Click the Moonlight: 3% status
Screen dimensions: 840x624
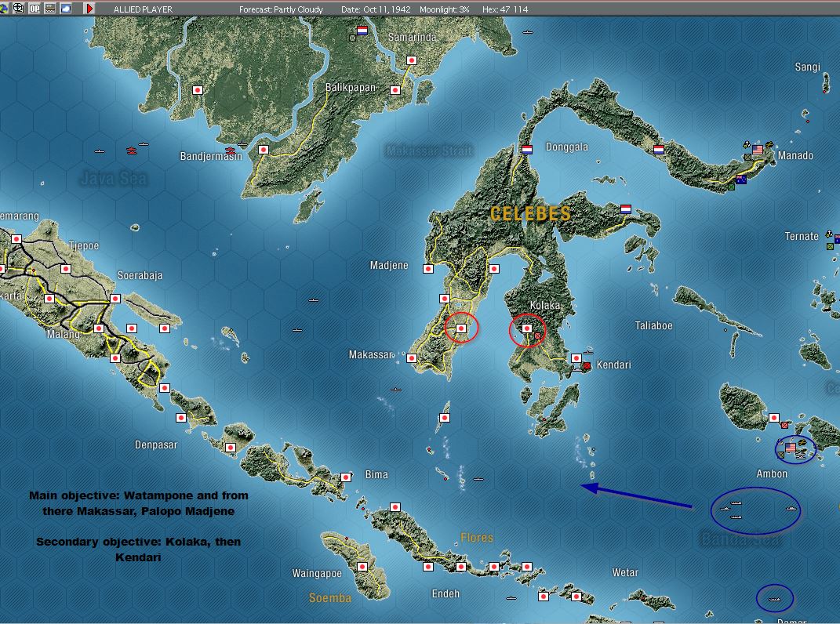(444, 9)
